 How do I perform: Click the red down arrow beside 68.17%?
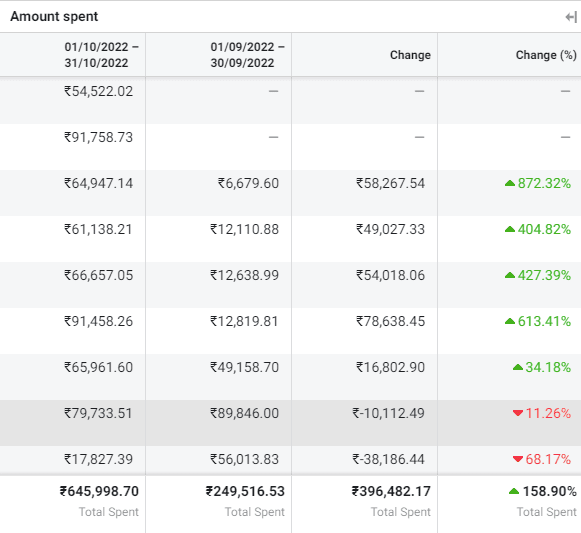[518, 459]
